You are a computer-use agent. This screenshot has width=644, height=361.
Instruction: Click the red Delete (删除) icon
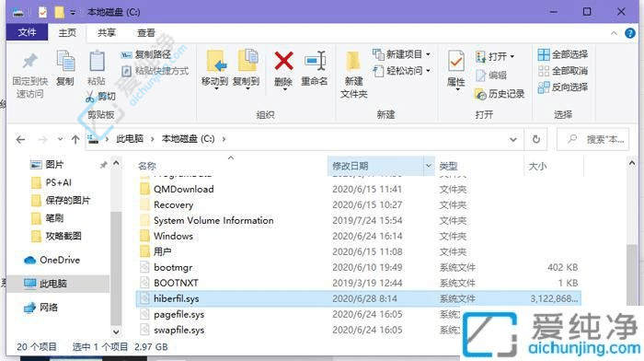tap(283, 62)
